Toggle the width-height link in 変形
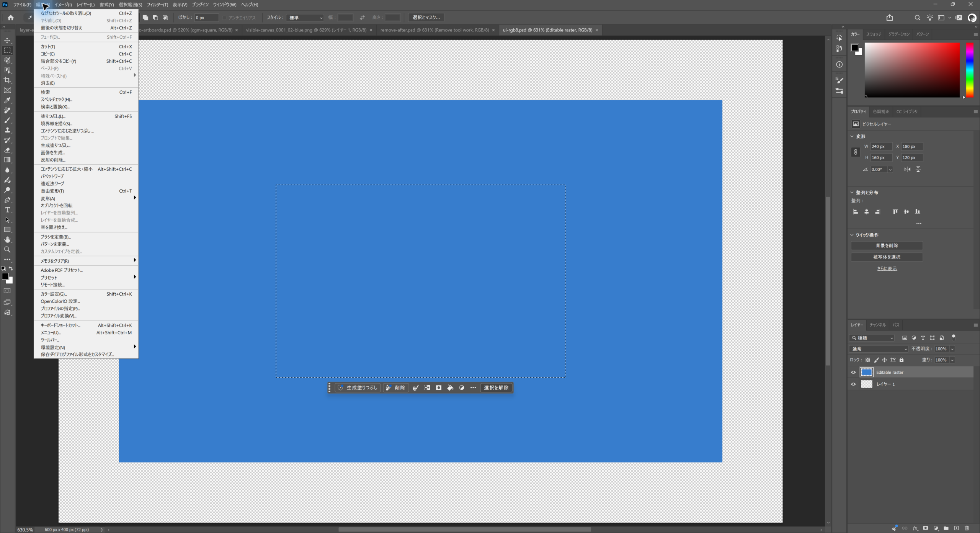The width and height of the screenshot is (980, 533). pos(856,152)
